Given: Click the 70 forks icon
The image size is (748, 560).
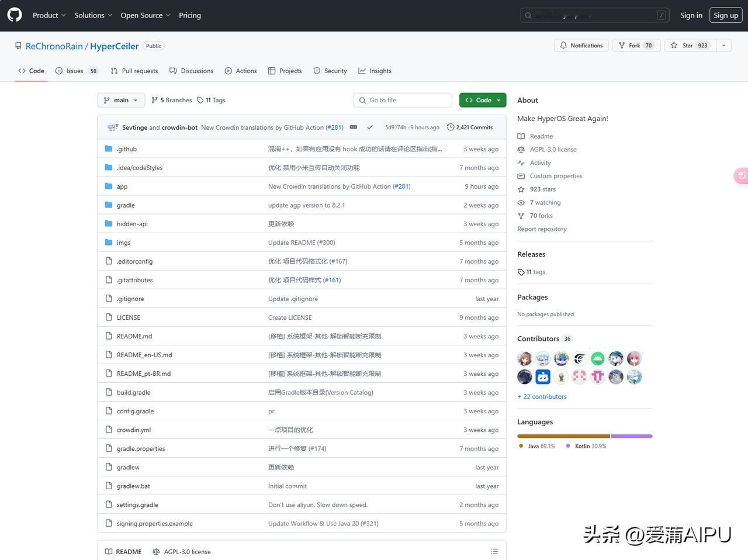Looking at the screenshot, I should [521, 216].
